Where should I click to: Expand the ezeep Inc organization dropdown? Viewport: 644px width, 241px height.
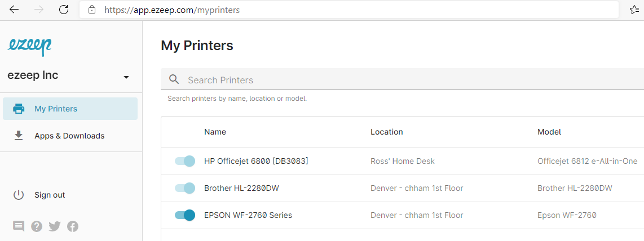pos(126,77)
